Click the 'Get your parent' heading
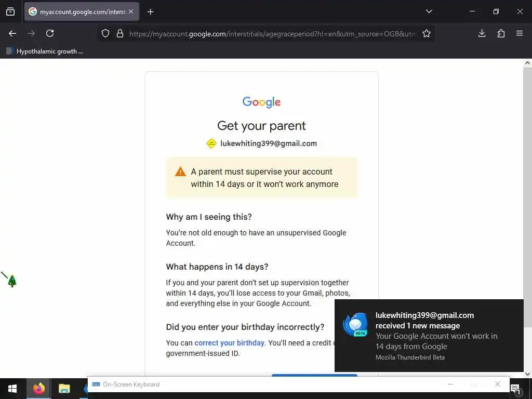Image resolution: width=532 pixels, height=399 pixels. coord(262,126)
